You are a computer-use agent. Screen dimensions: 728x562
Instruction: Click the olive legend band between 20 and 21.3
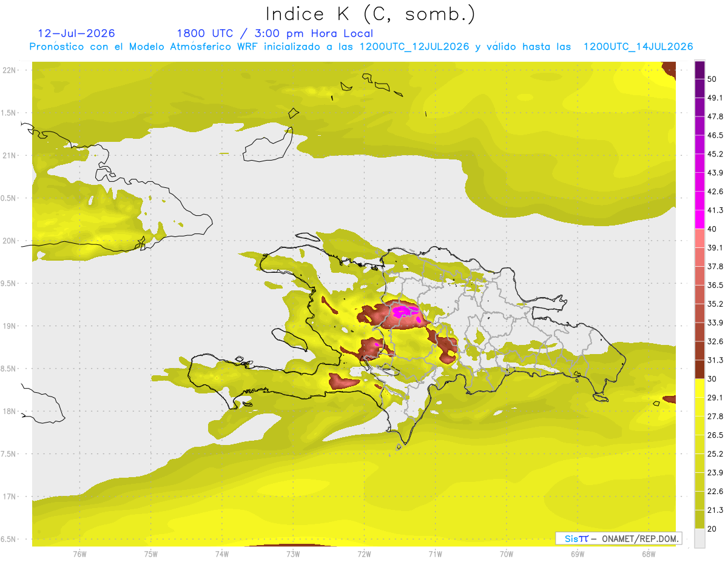click(699, 520)
